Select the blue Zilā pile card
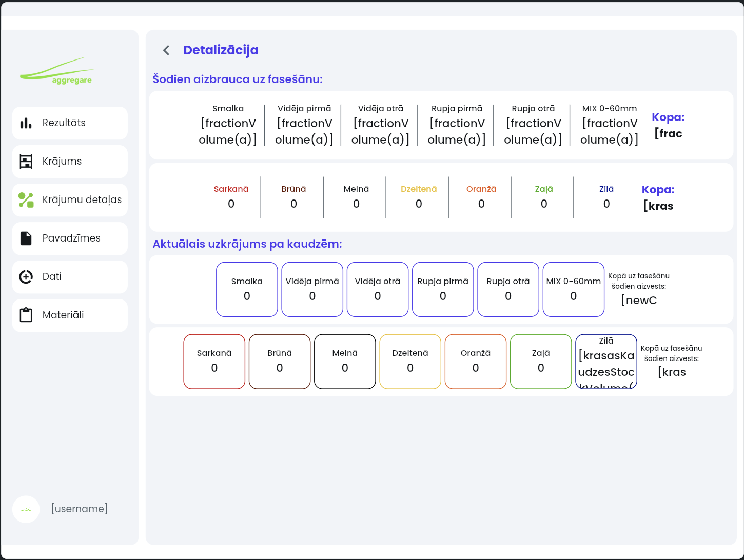 pyautogui.click(x=606, y=362)
